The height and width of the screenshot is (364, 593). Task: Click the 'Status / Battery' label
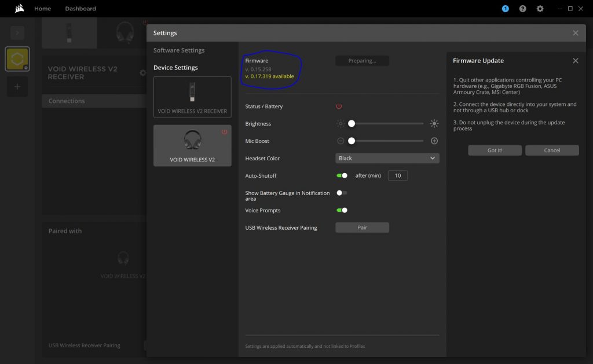(264, 106)
